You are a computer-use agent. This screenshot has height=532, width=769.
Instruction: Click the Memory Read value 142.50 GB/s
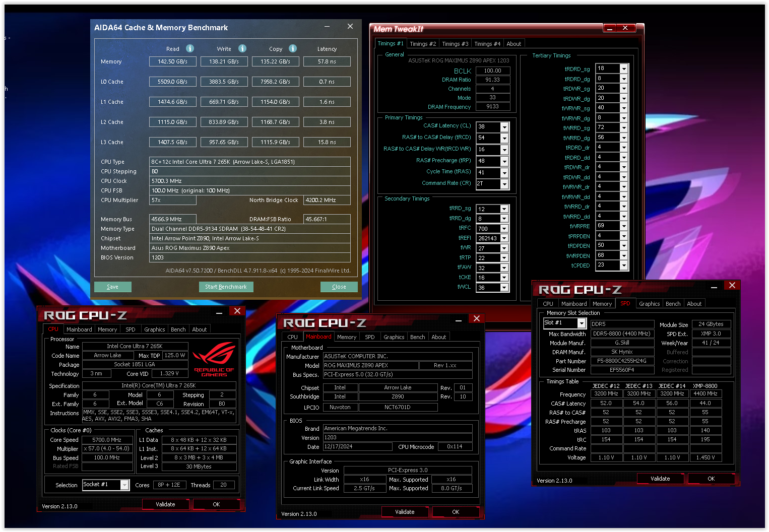click(172, 61)
